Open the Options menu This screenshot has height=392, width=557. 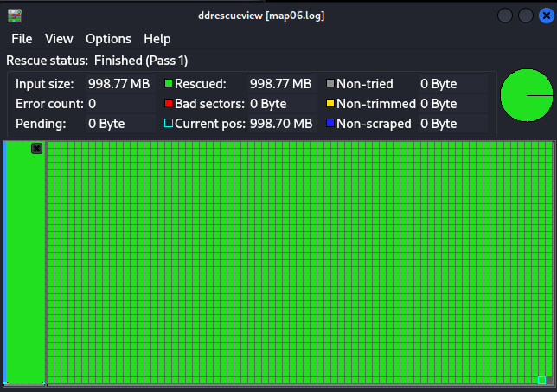[x=108, y=39]
